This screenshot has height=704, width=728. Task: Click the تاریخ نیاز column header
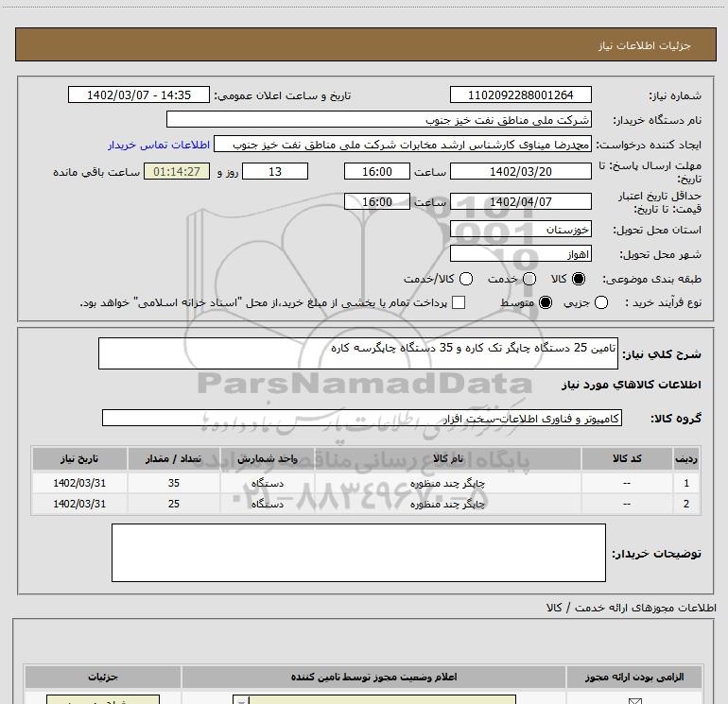79,458
